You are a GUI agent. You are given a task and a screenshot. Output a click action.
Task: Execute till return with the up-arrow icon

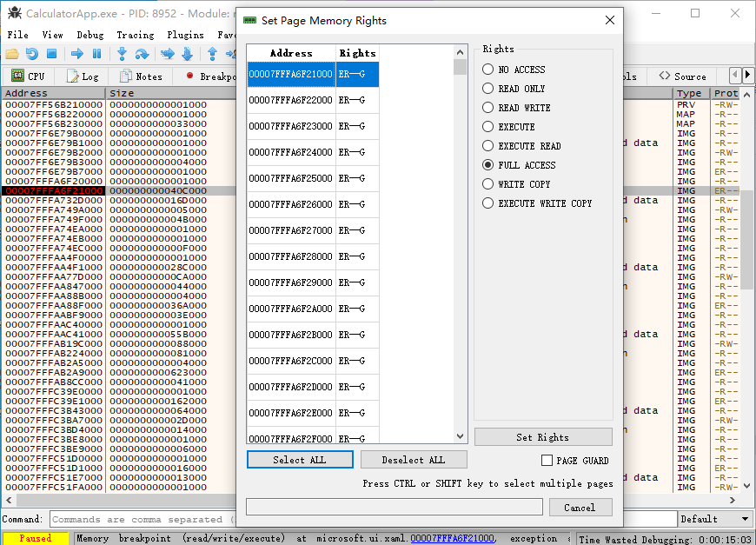213,54
